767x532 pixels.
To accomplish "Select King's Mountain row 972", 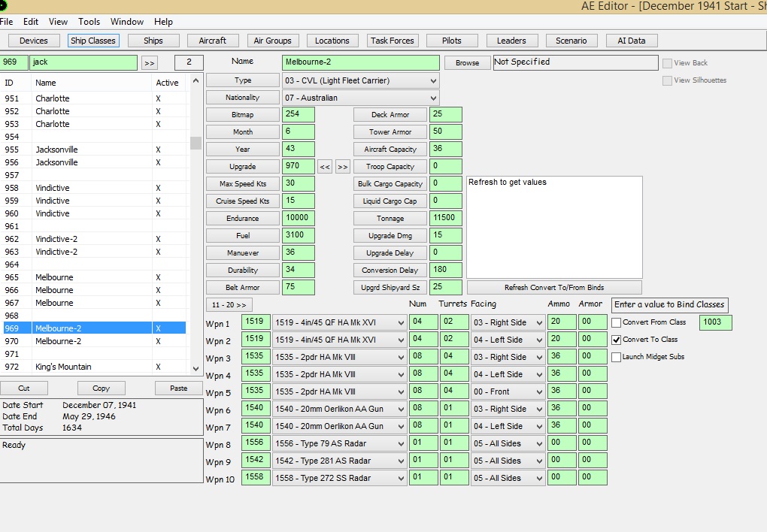I will 93,367.
